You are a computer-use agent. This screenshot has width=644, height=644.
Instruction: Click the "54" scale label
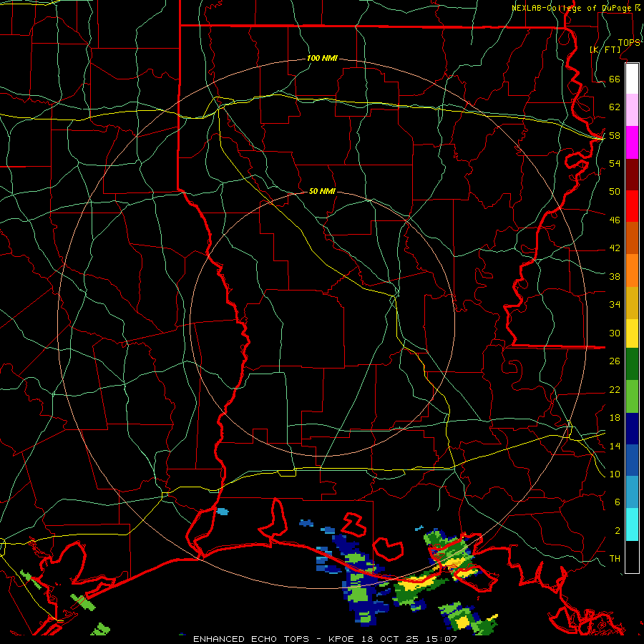coord(615,163)
